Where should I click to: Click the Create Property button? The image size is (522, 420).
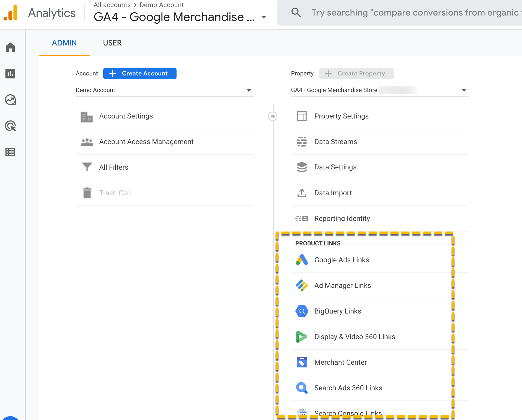pos(356,74)
